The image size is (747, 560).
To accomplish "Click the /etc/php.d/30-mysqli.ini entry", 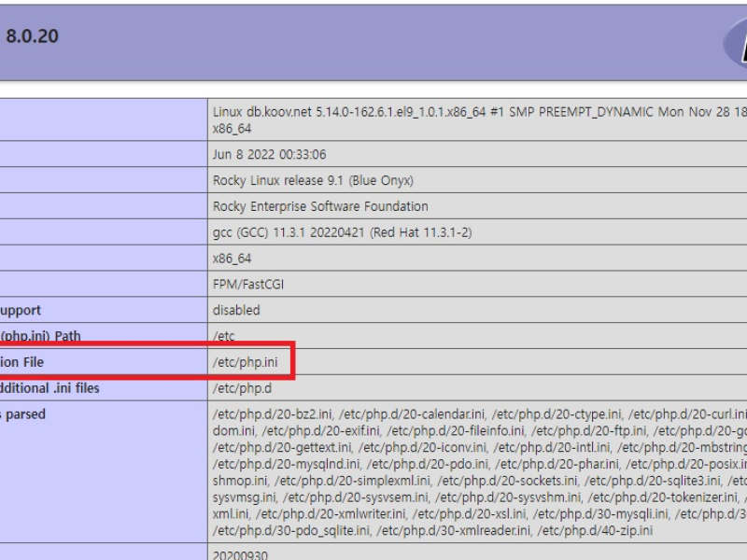I will [x=600, y=514].
